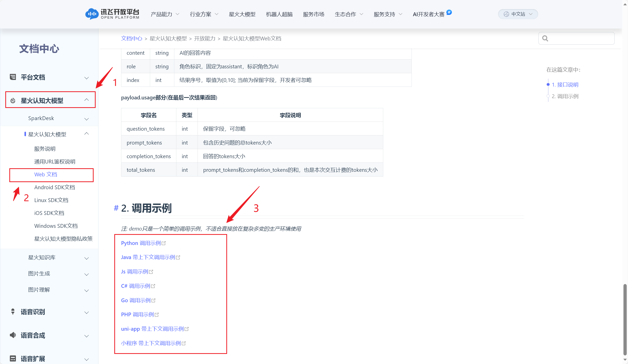The width and height of the screenshot is (628, 364).
Task: Expand the 图片理解 submenu
Action: coord(87,290)
